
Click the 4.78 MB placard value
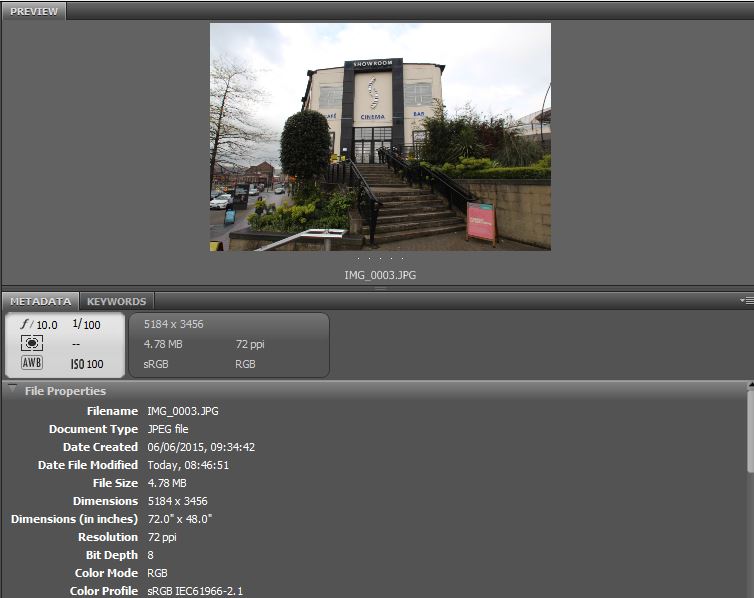click(x=163, y=344)
